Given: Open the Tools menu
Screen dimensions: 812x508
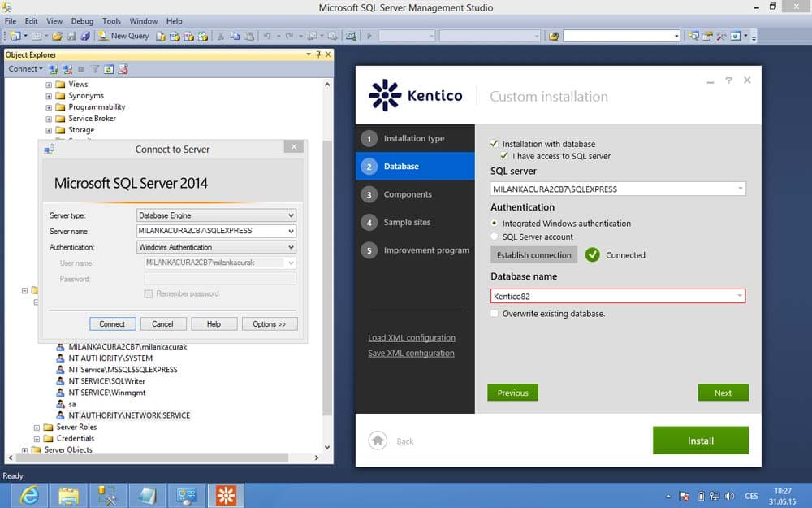Looking at the screenshot, I should 111,21.
